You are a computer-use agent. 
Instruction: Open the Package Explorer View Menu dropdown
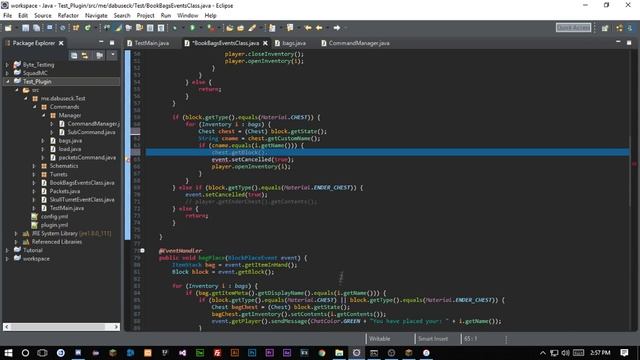(113, 56)
